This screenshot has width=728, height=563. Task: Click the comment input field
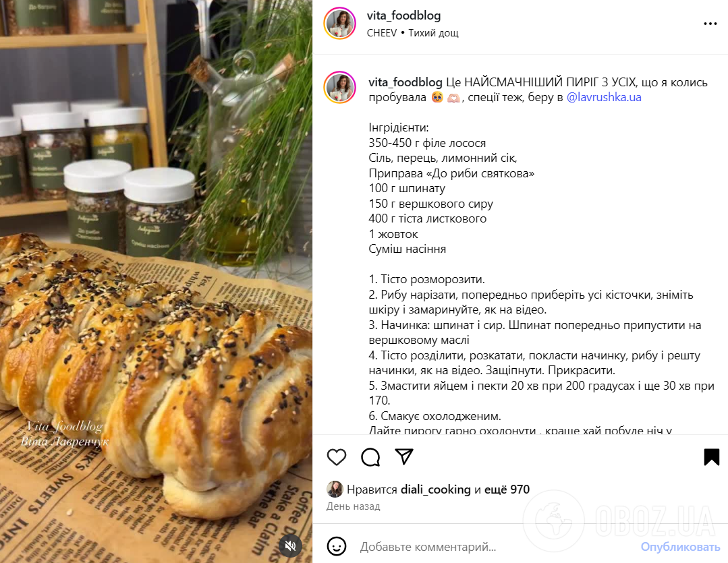pos(495,547)
